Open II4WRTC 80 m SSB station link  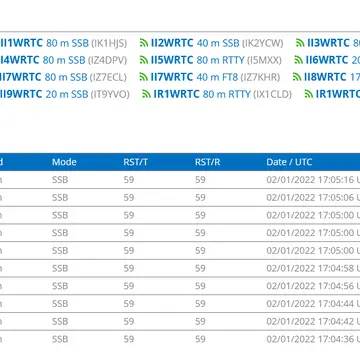(x=43, y=60)
